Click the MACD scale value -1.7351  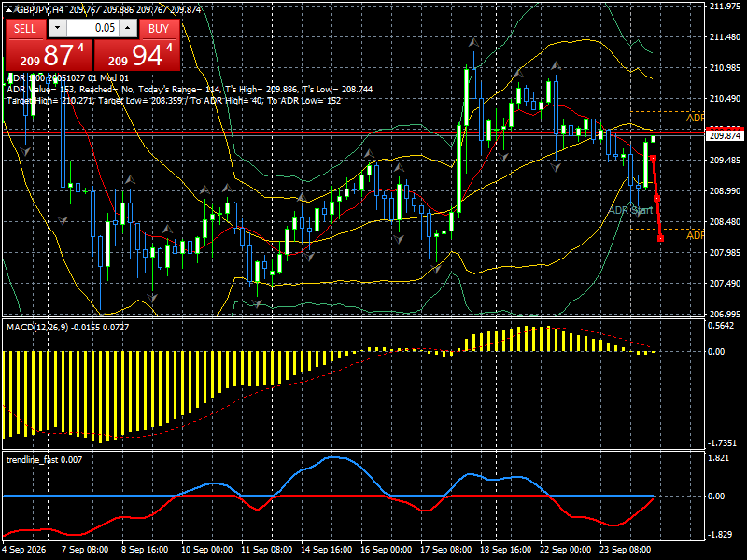tap(722, 442)
